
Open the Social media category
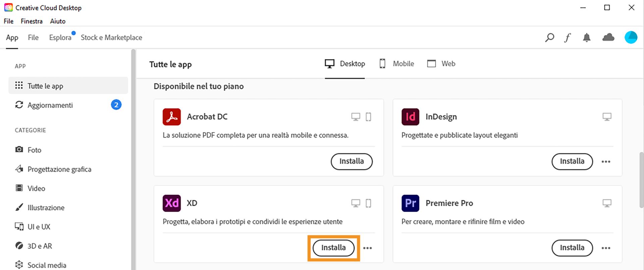[41, 265]
